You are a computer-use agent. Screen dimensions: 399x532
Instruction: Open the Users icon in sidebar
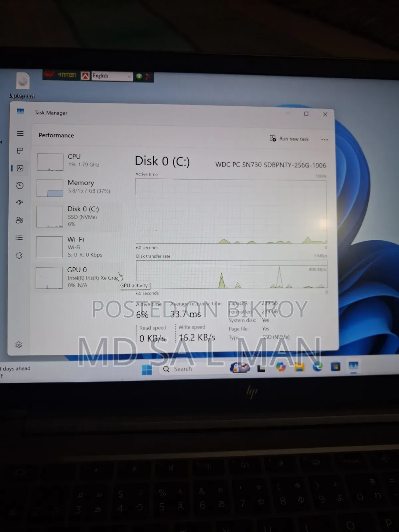click(x=20, y=220)
